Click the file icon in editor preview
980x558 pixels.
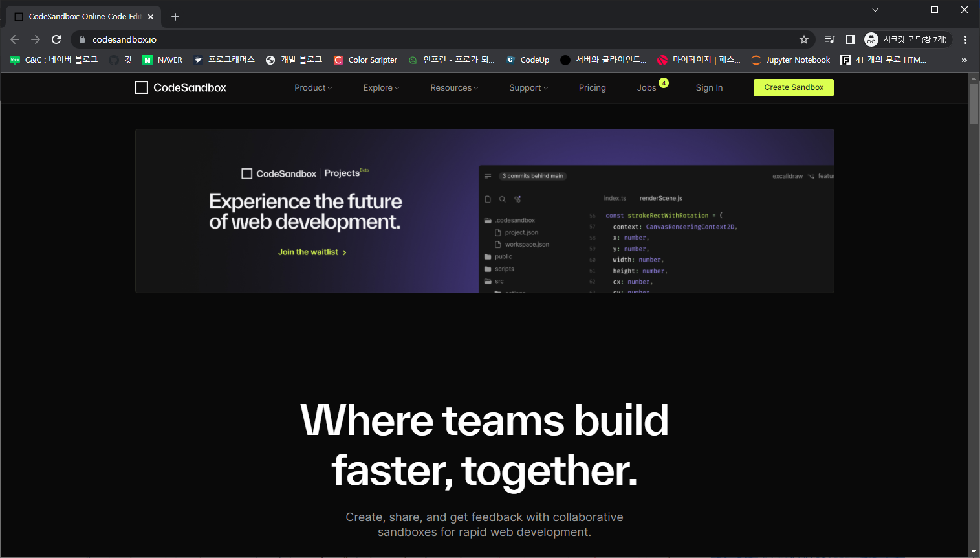coord(488,199)
